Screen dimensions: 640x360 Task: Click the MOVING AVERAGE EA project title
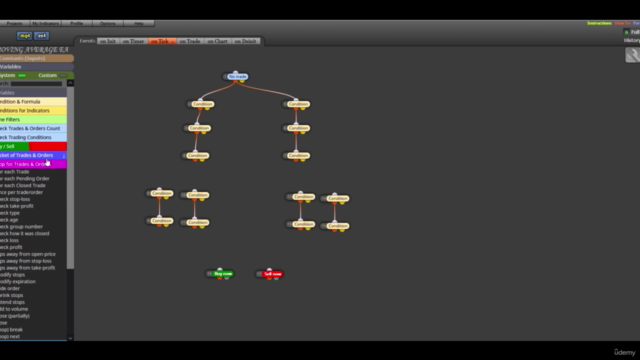(34, 50)
